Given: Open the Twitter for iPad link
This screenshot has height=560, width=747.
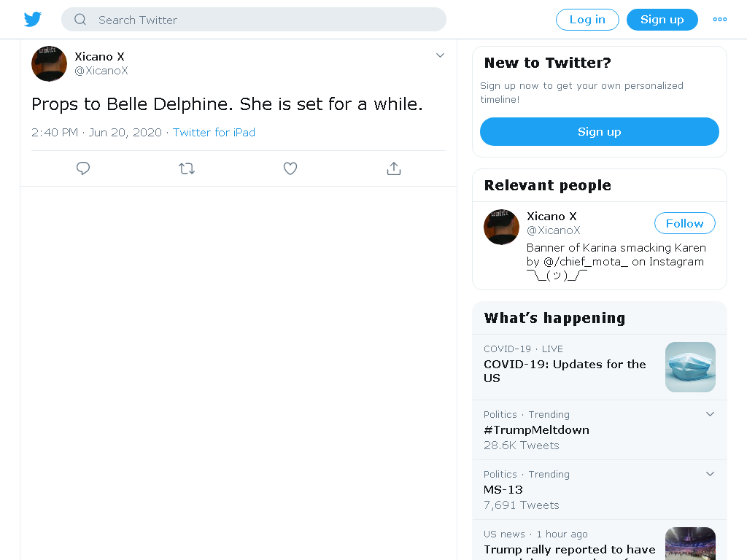Looking at the screenshot, I should tap(214, 133).
